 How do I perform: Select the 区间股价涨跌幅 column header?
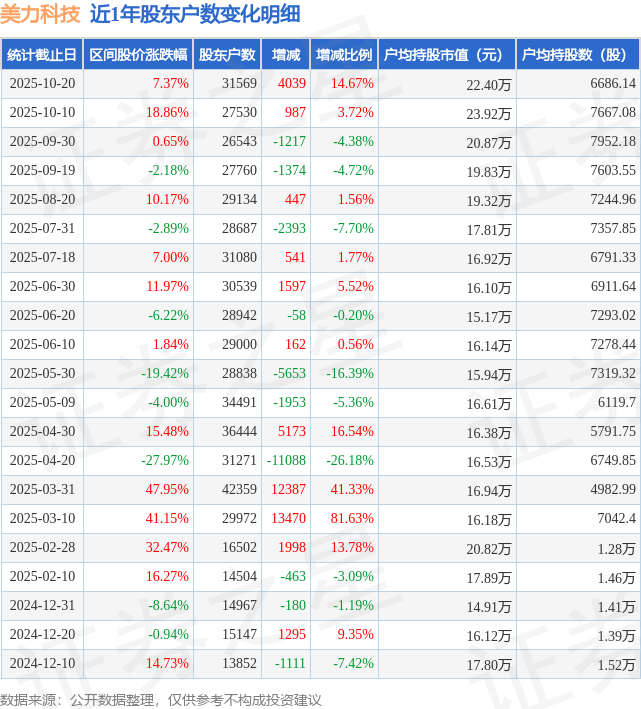click(x=138, y=55)
